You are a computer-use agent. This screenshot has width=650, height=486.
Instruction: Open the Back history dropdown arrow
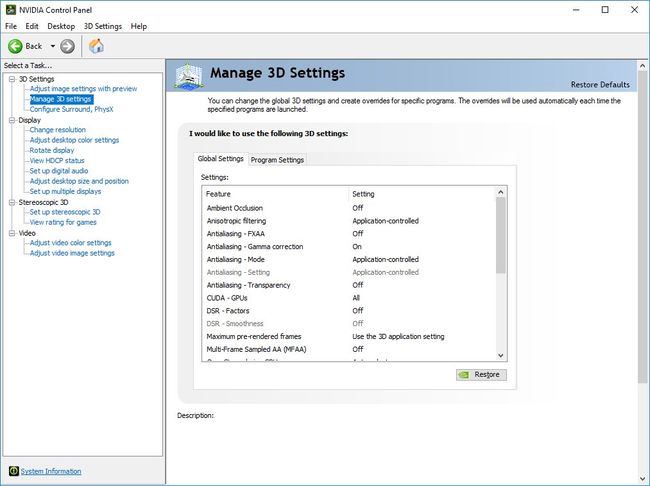53,46
